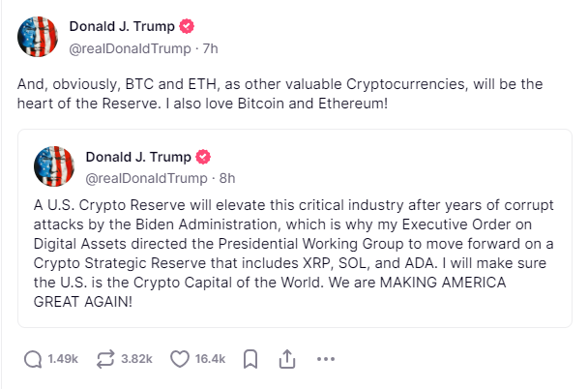Click the reply comment bubble icon
The width and height of the screenshot is (588, 389).
click(33, 359)
